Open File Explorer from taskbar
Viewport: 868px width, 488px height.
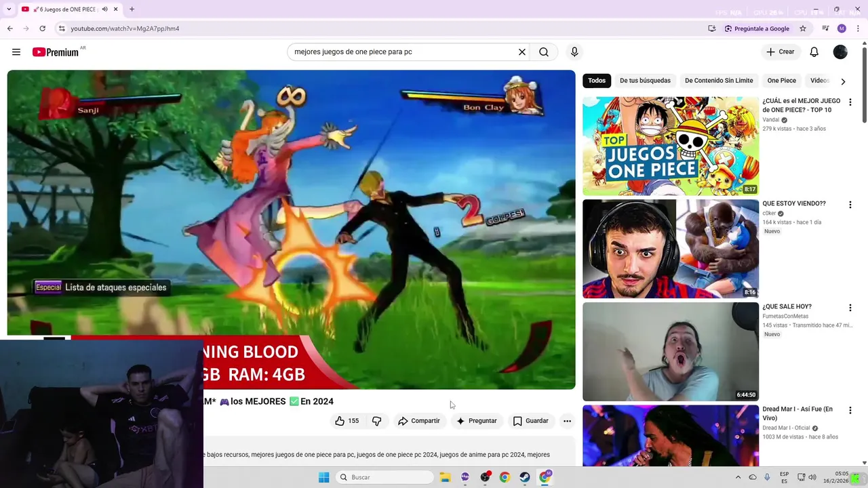point(445,477)
